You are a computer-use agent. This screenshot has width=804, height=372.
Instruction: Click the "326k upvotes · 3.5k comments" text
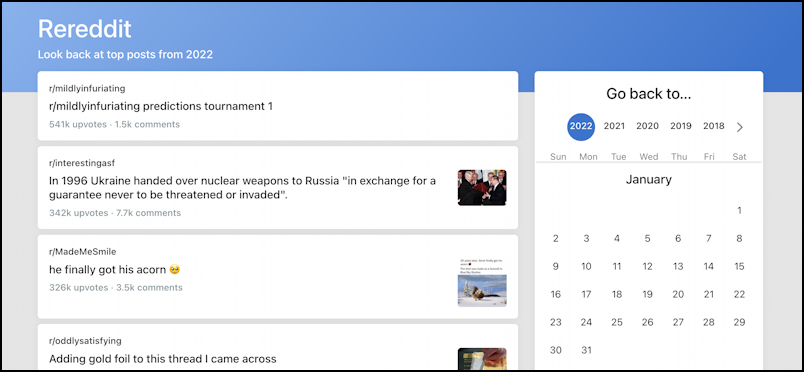click(116, 288)
